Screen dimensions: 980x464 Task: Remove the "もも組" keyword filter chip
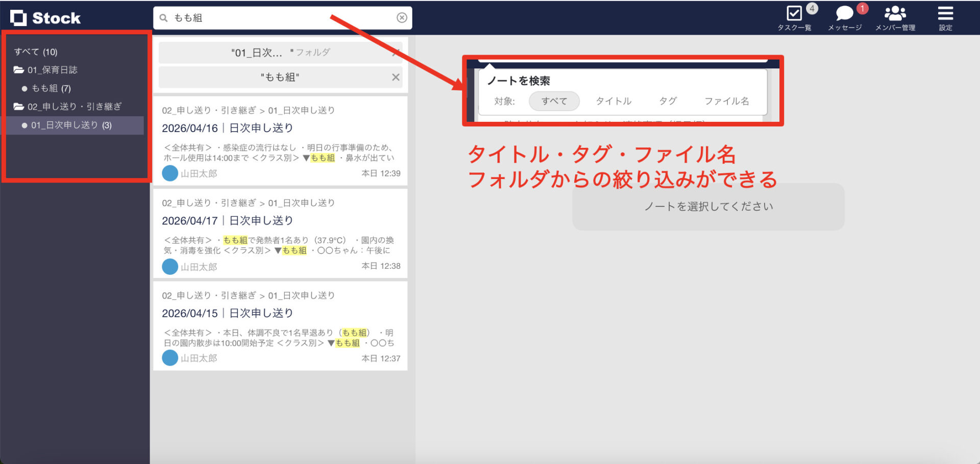point(396,77)
